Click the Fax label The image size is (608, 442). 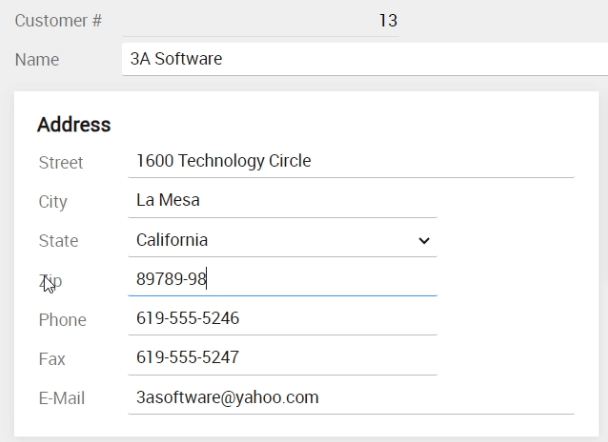click(x=50, y=359)
